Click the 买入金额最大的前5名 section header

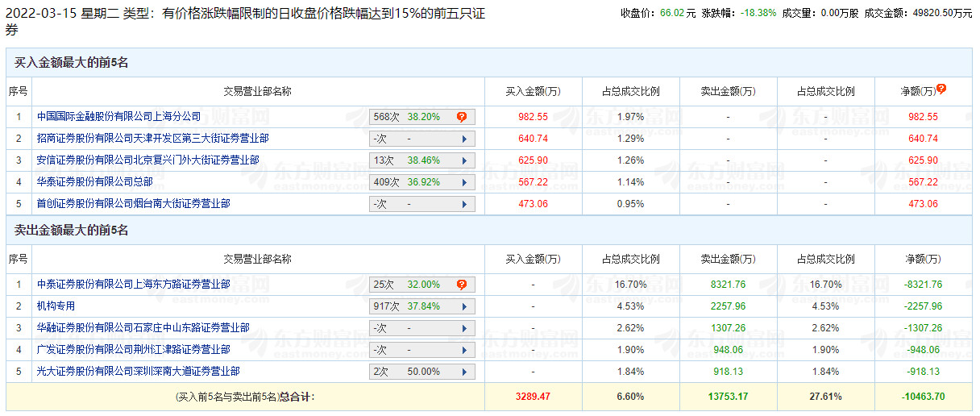(71, 62)
